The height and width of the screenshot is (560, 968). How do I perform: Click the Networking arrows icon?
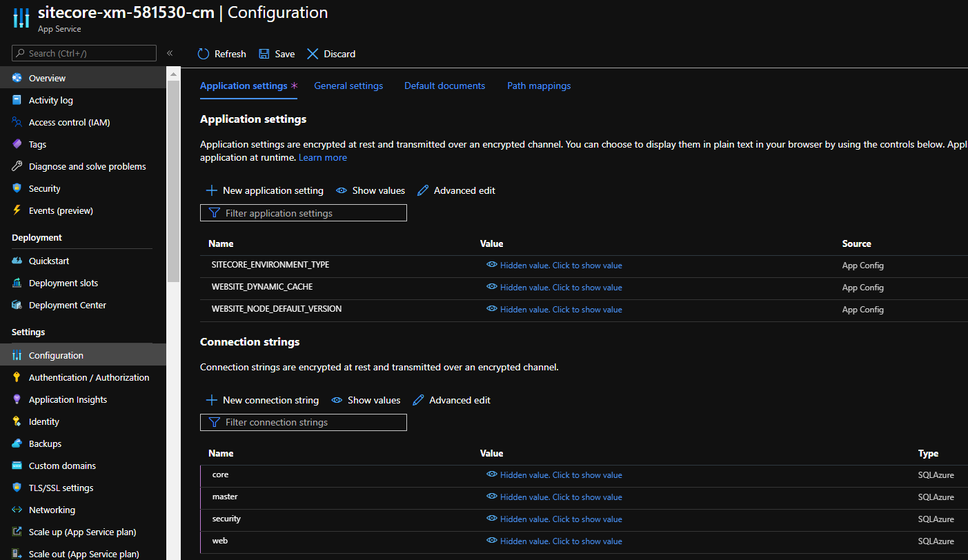point(17,510)
